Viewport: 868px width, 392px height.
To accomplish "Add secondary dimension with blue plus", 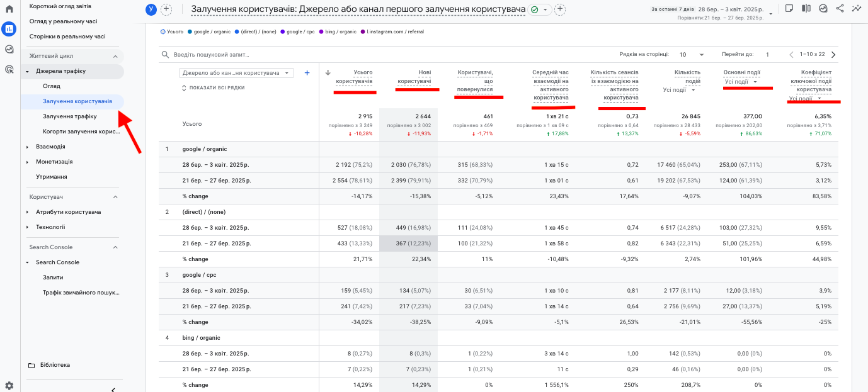I will 307,73.
